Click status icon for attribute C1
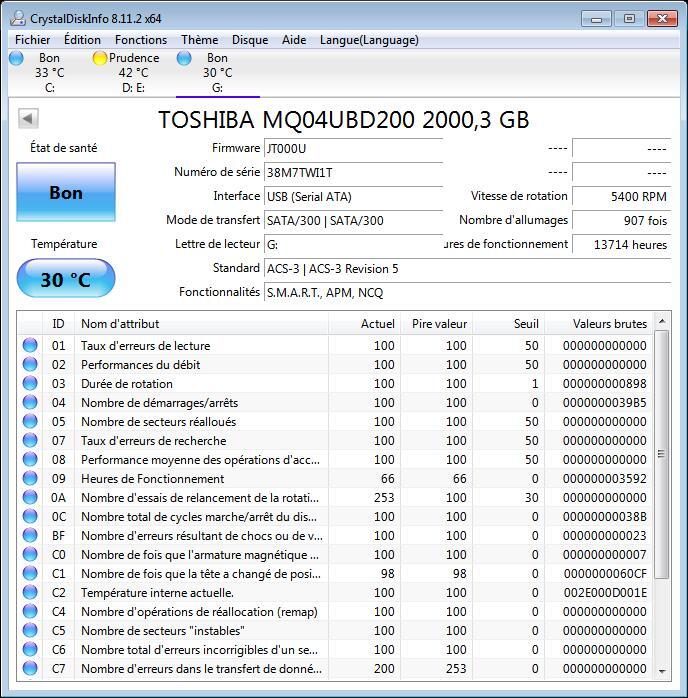This screenshot has height=698, width=688. click(30, 573)
